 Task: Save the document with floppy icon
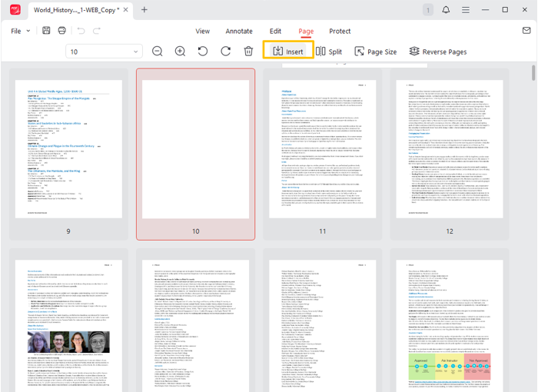pos(46,31)
